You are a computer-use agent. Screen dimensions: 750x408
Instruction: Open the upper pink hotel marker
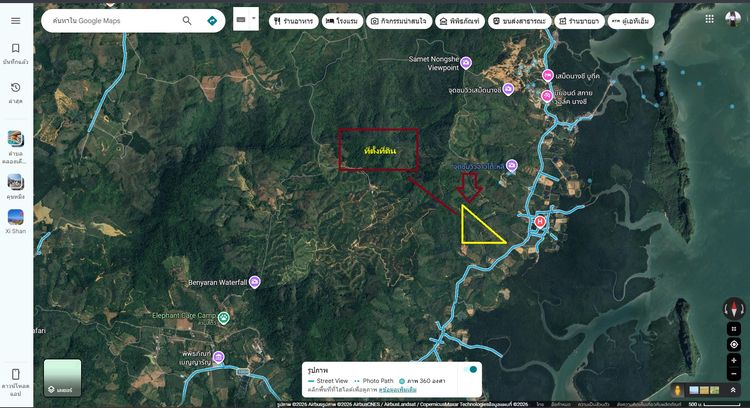(548, 76)
